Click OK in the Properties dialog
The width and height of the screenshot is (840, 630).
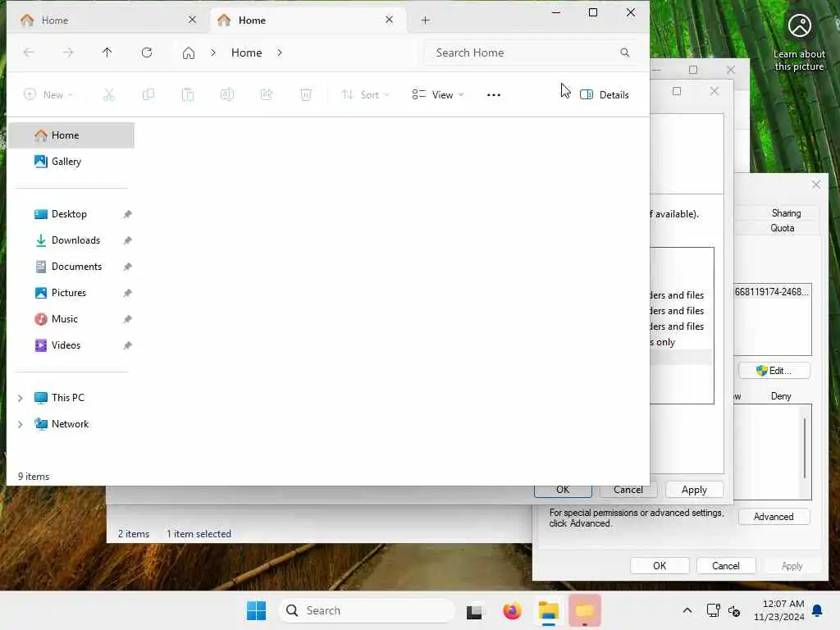(x=660, y=566)
